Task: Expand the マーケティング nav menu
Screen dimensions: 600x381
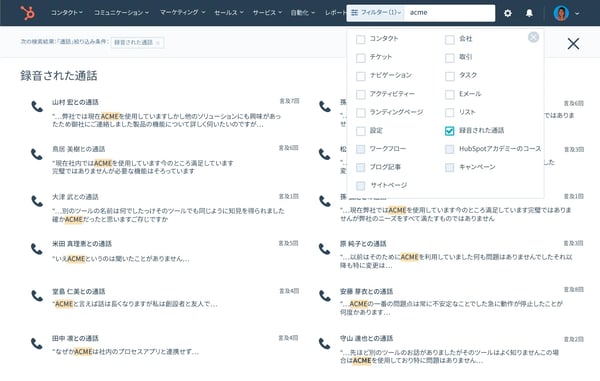Action: pos(183,13)
